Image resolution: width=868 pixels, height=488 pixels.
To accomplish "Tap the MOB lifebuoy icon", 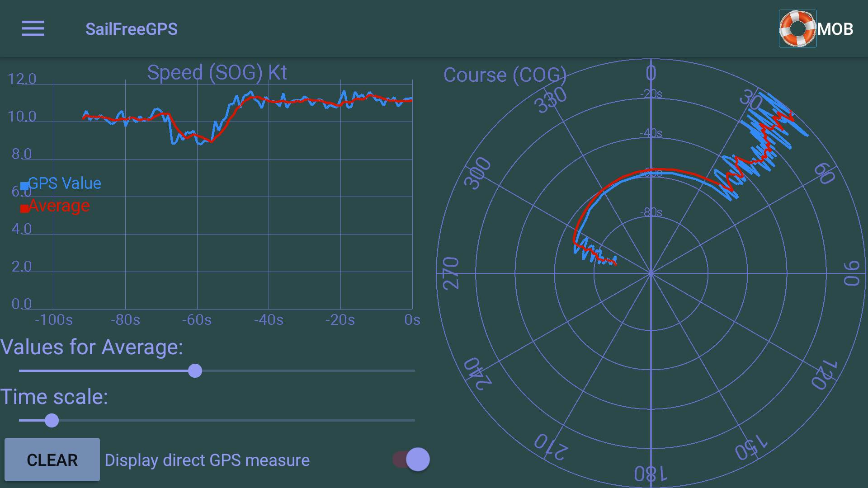I will tap(797, 29).
